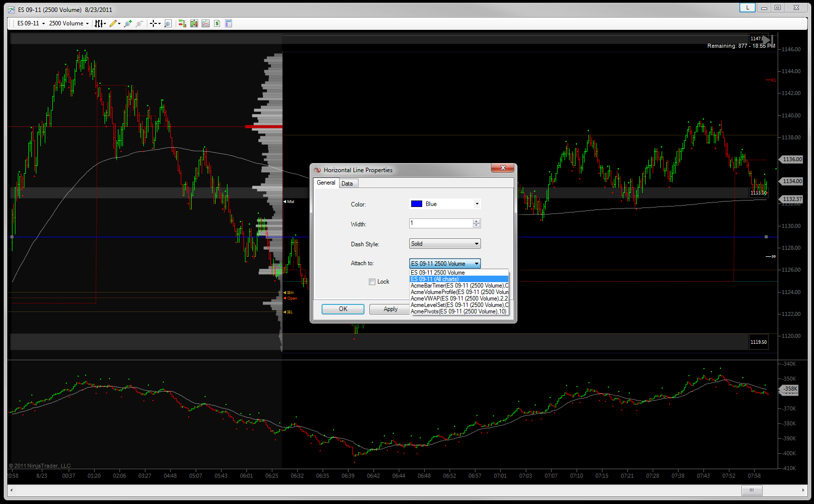Click the blue color swatch
Screen dimensions: 814x504
[417, 204]
